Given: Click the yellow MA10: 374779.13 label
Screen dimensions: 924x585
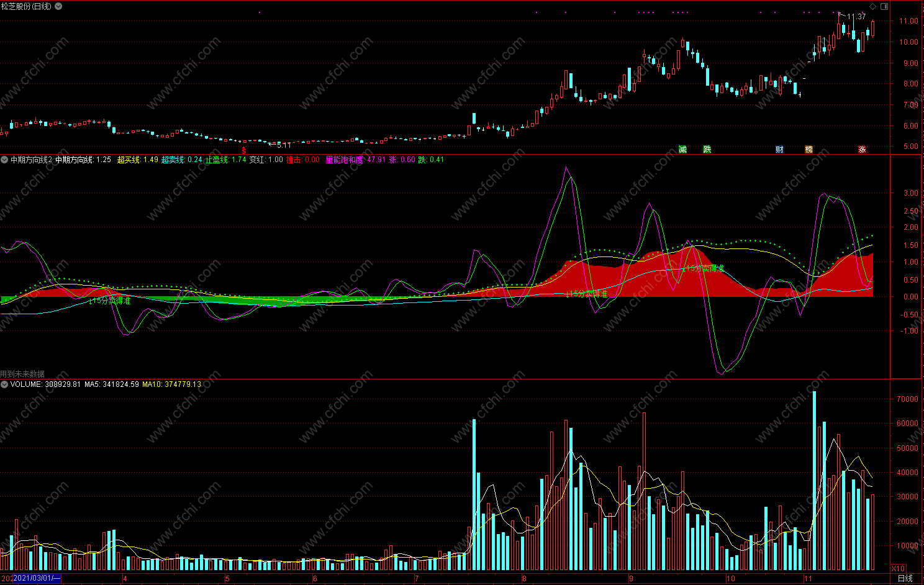Looking at the screenshot, I should click(171, 384).
